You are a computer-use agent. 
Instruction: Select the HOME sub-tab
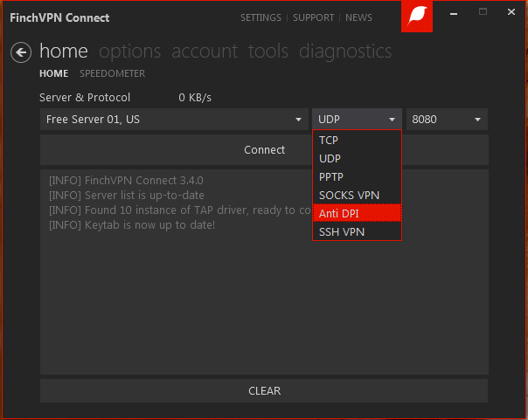pos(54,73)
